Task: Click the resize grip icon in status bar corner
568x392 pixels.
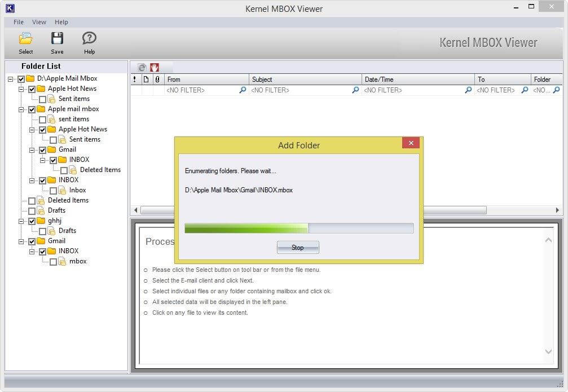Action: (x=560, y=384)
